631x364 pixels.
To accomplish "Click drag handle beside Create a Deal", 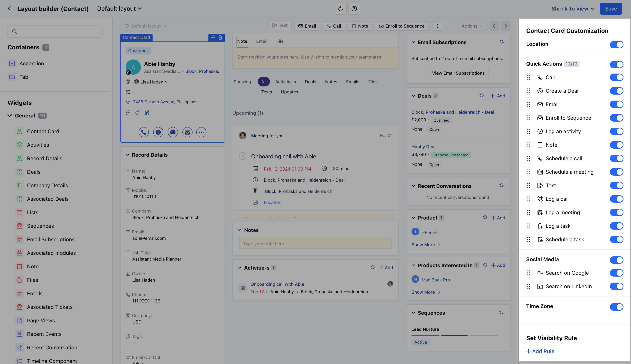I will (529, 91).
